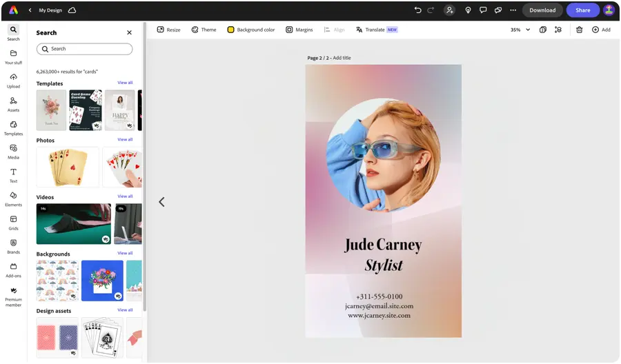
Task: Click View all next to Photos
Action: [125, 139]
